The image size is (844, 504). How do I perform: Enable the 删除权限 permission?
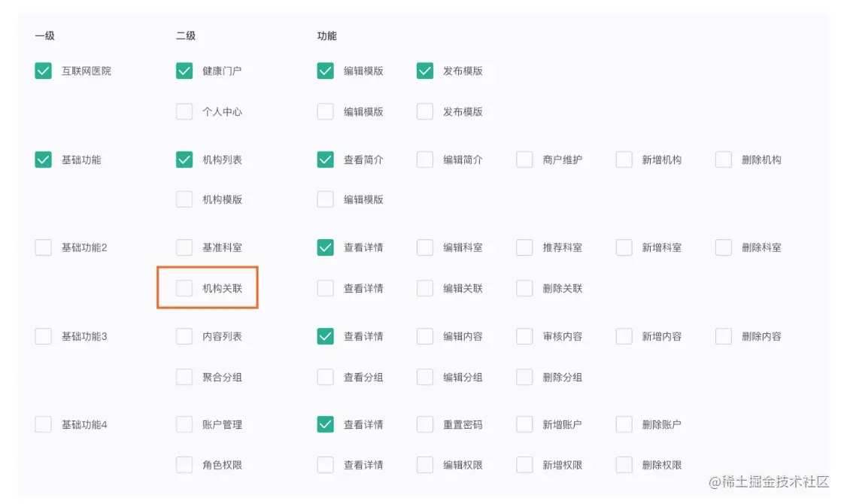[624, 464]
